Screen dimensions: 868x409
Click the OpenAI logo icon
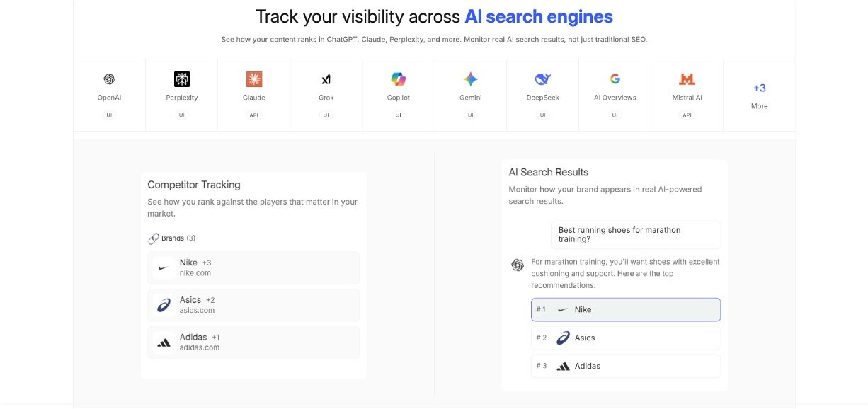coord(109,79)
